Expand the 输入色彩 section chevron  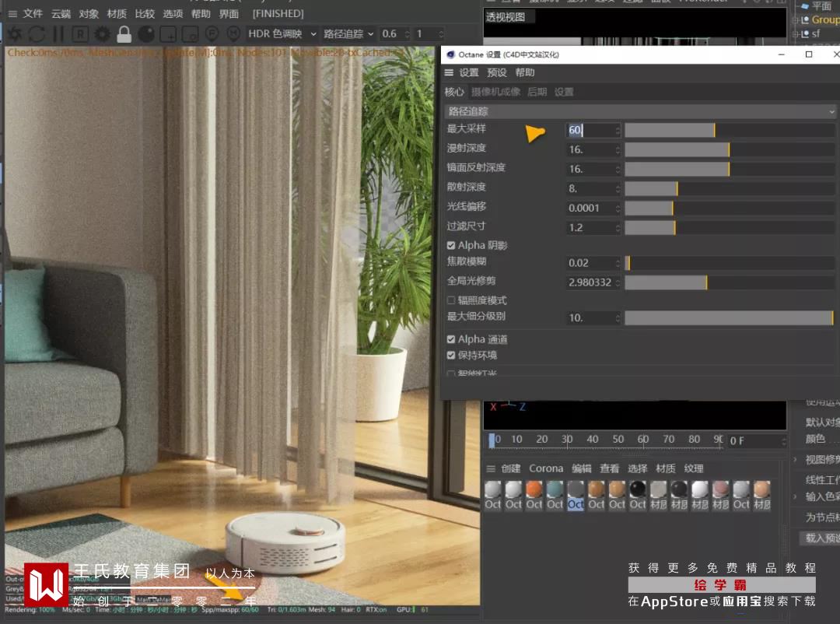click(796, 496)
